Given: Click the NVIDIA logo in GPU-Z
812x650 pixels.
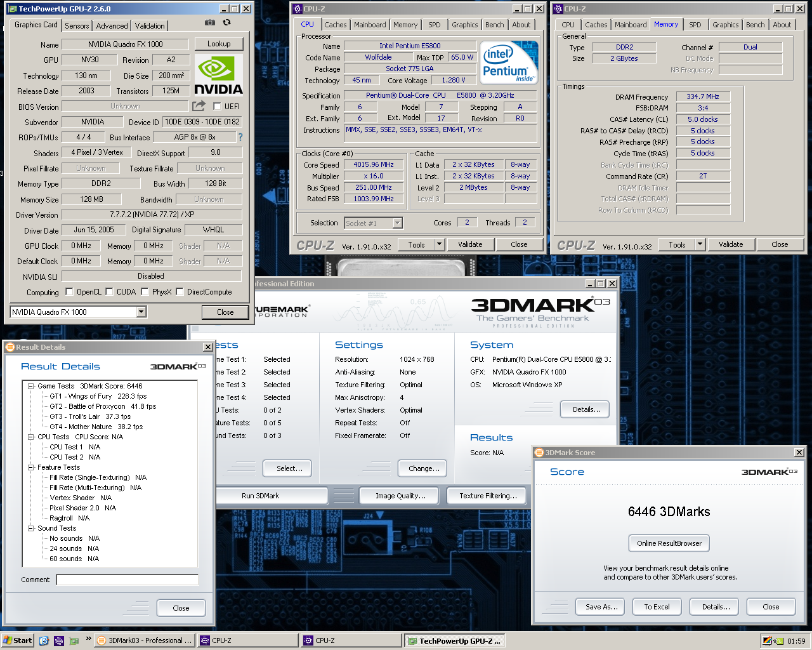Looking at the screenshot, I should (218, 75).
